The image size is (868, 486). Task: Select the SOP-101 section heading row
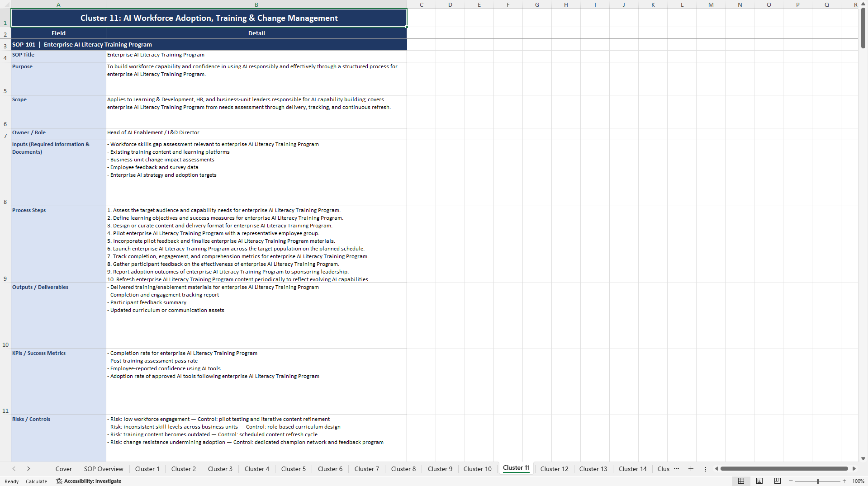(x=209, y=44)
